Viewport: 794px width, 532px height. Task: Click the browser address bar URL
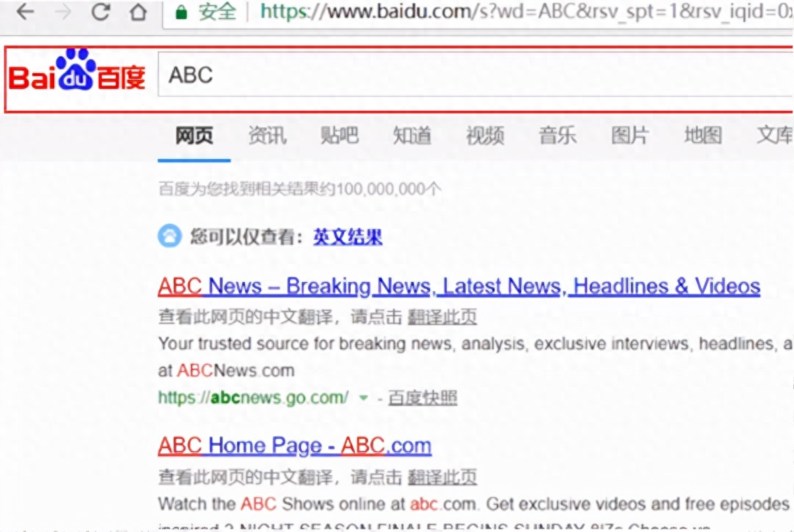(515, 11)
